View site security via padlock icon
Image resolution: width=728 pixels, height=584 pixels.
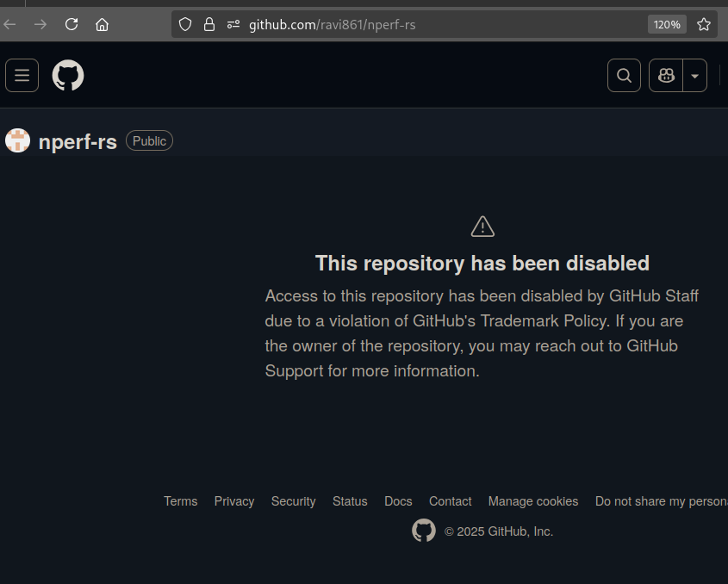coord(208,24)
